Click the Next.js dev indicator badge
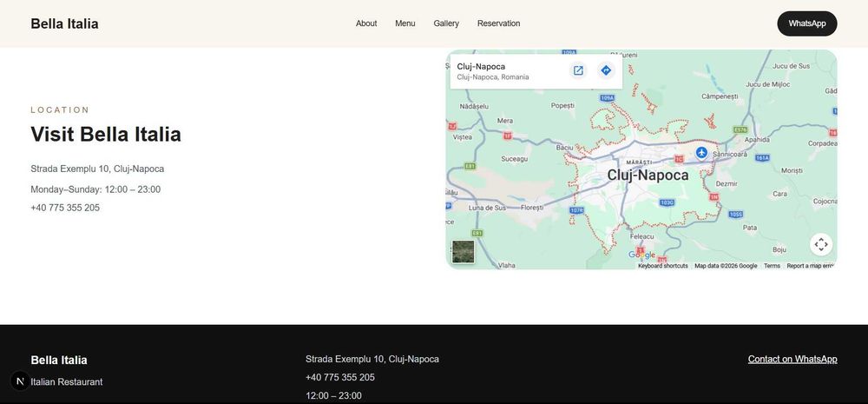Image resolution: width=868 pixels, height=404 pixels. tap(21, 381)
